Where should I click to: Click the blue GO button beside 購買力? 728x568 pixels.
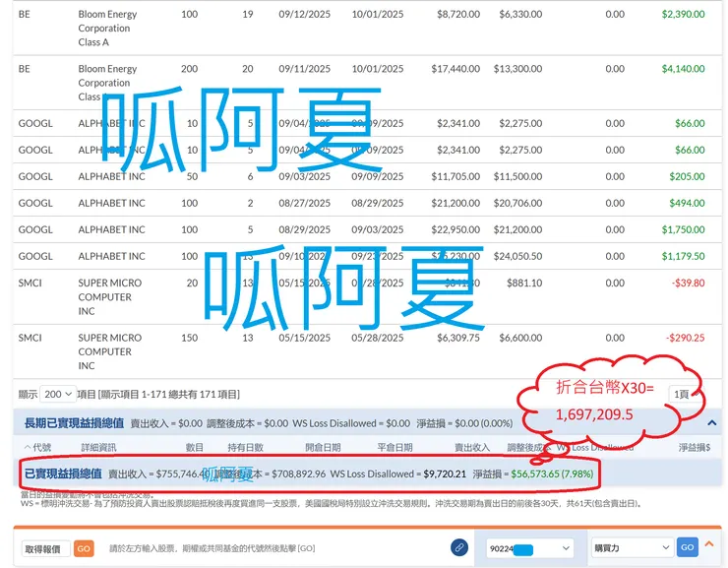[687, 547]
